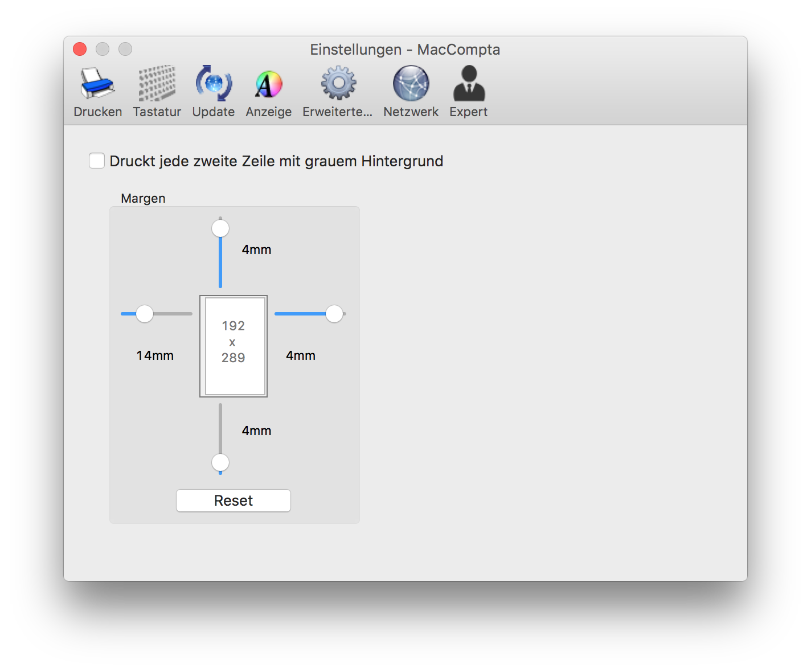811x672 pixels.
Task: Open the Update preferences pane
Action: (x=214, y=92)
